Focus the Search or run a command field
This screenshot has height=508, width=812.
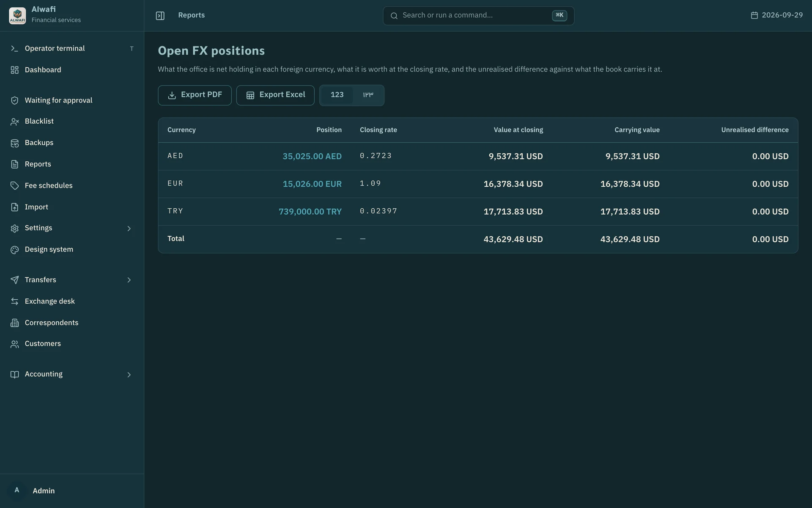478,16
